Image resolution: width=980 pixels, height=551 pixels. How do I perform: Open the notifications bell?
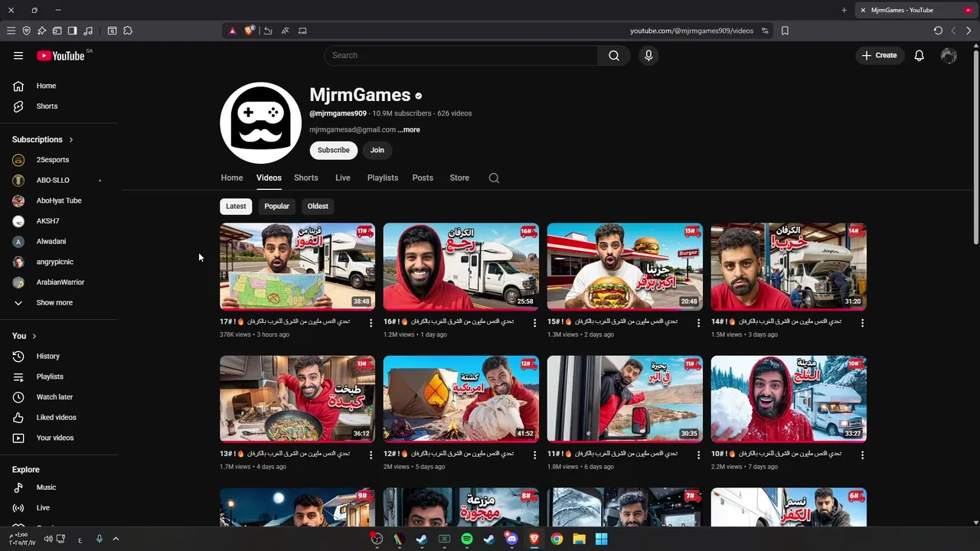(920, 55)
